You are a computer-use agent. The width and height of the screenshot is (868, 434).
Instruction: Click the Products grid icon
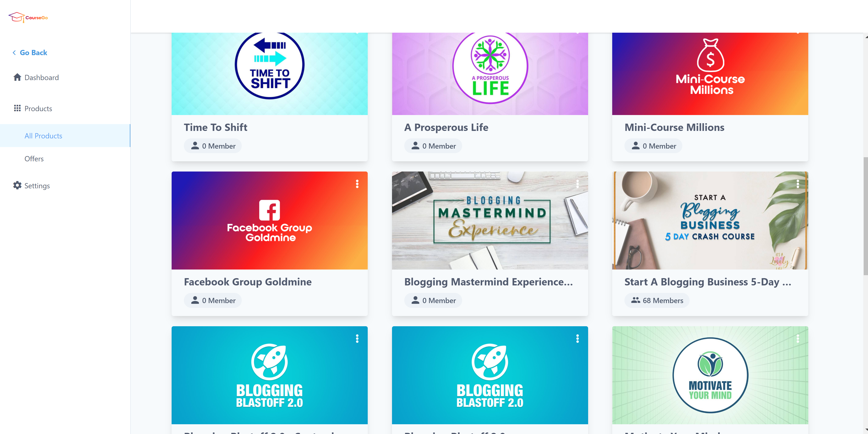point(17,108)
